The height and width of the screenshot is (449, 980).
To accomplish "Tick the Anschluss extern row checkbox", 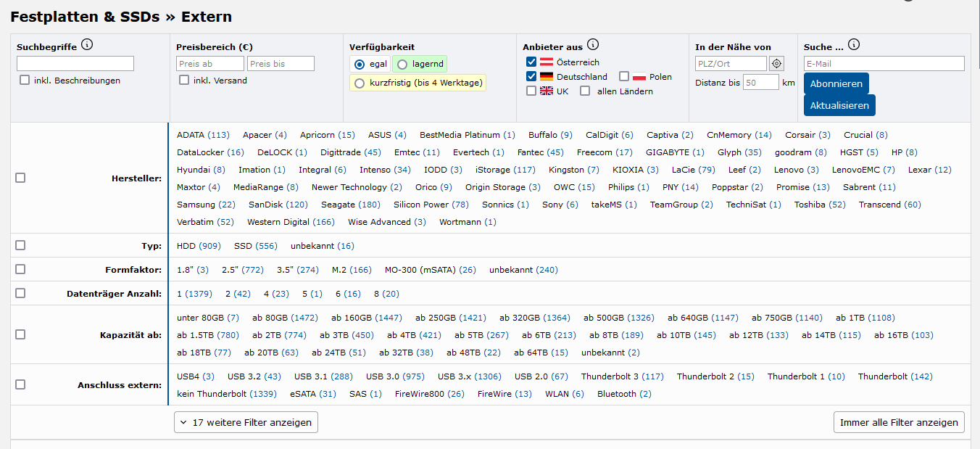I will [x=20, y=384].
